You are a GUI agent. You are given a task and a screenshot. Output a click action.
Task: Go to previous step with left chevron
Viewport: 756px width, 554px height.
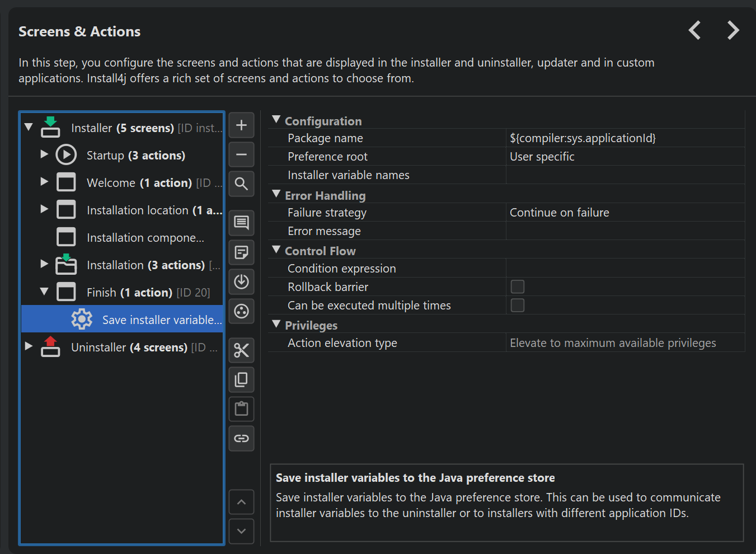[x=694, y=30]
